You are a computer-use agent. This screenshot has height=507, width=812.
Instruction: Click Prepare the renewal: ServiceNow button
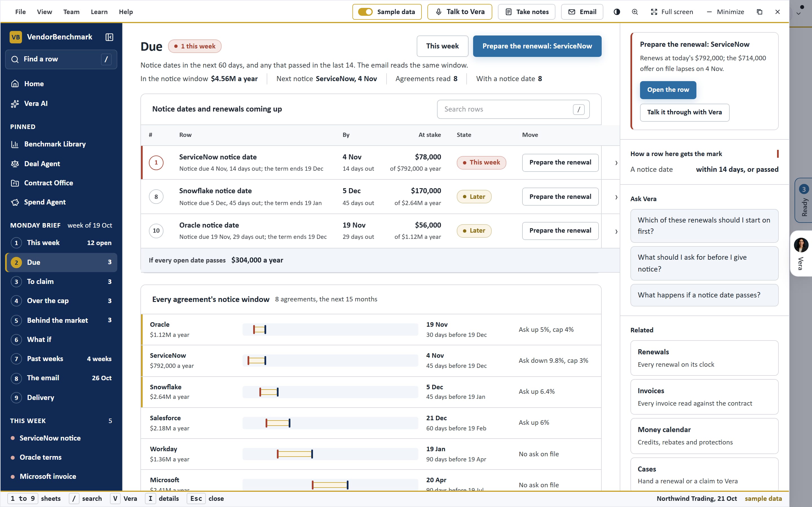537,46
